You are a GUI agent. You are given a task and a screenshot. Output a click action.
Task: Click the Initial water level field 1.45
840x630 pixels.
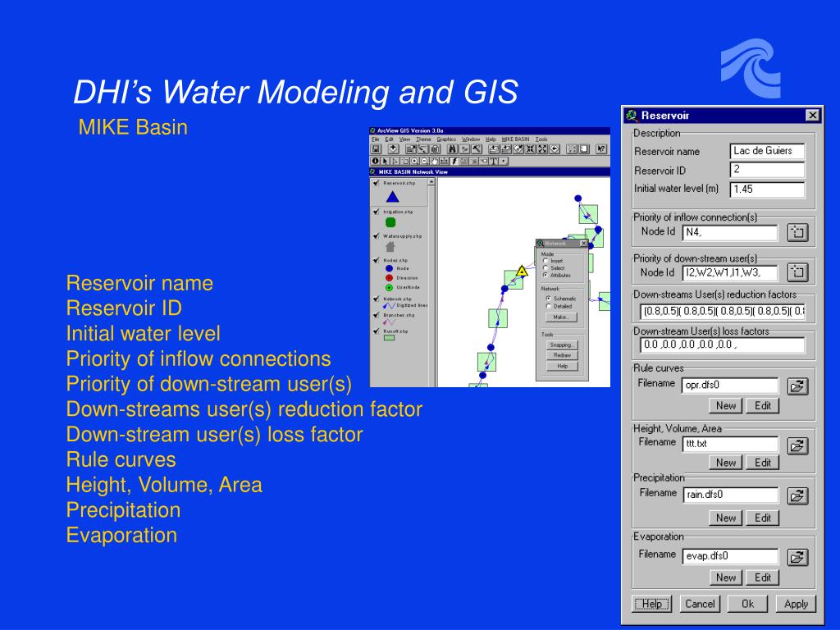tap(767, 189)
